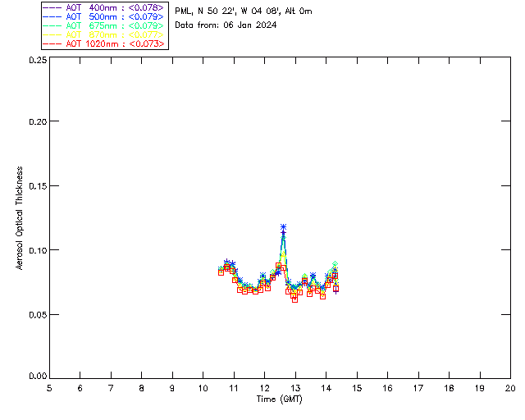Click the 0.15 y-axis tick label
This screenshot has height=420, width=525.
(x=38, y=186)
